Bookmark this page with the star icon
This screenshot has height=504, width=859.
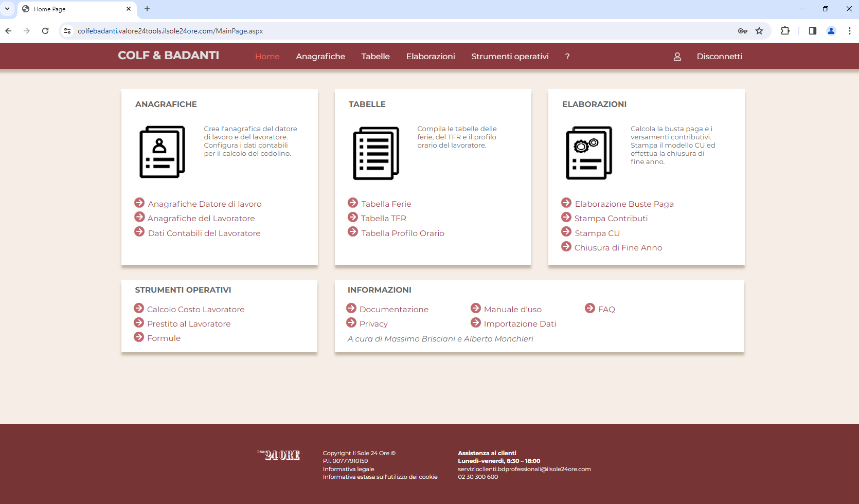[759, 31]
